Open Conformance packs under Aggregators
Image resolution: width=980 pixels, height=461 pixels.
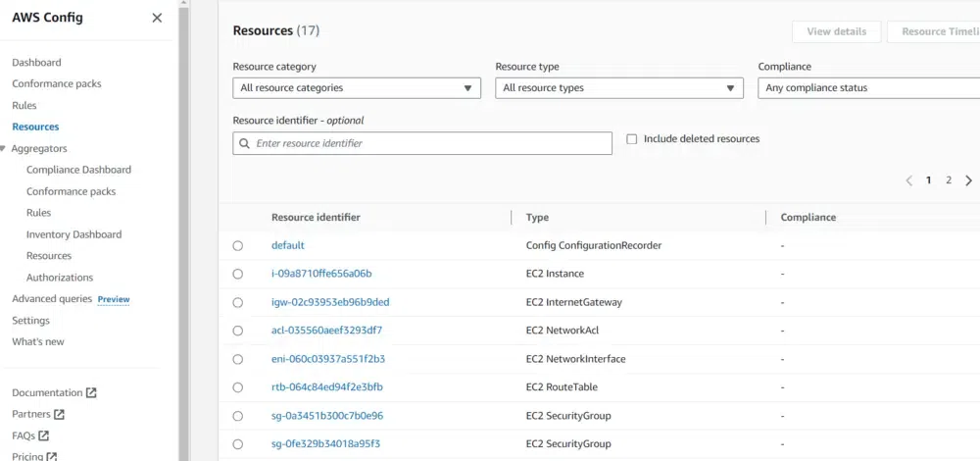pos(71,191)
